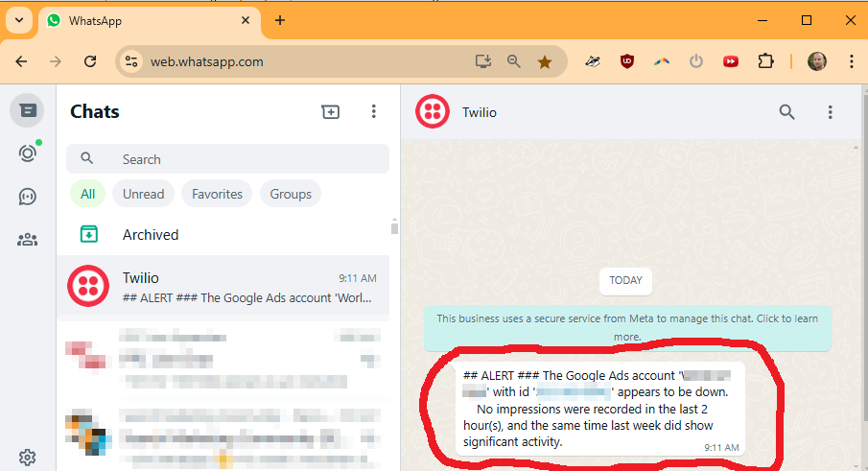
Task: Open the Communities sidebar icon
Action: pyautogui.click(x=27, y=240)
